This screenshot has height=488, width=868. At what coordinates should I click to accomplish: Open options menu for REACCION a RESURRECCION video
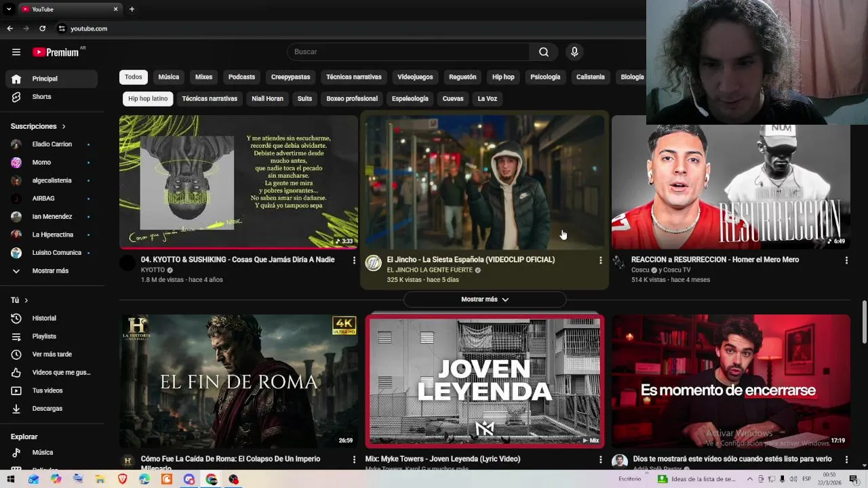pos(846,260)
